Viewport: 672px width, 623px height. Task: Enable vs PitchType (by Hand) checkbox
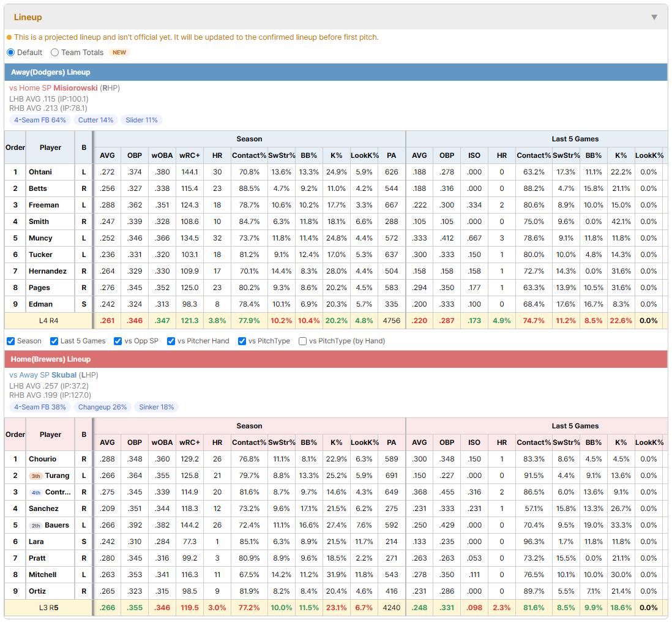click(302, 341)
